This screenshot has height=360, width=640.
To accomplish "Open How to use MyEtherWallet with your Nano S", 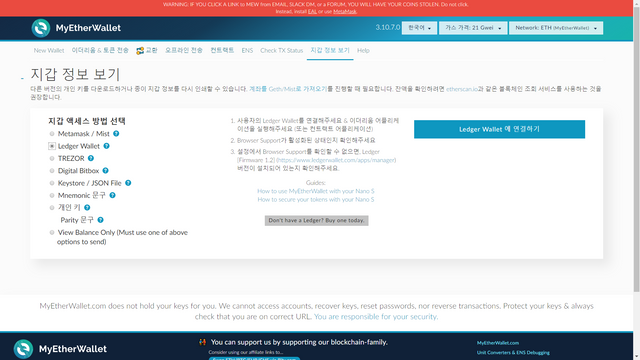I will [x=316, y=191].
